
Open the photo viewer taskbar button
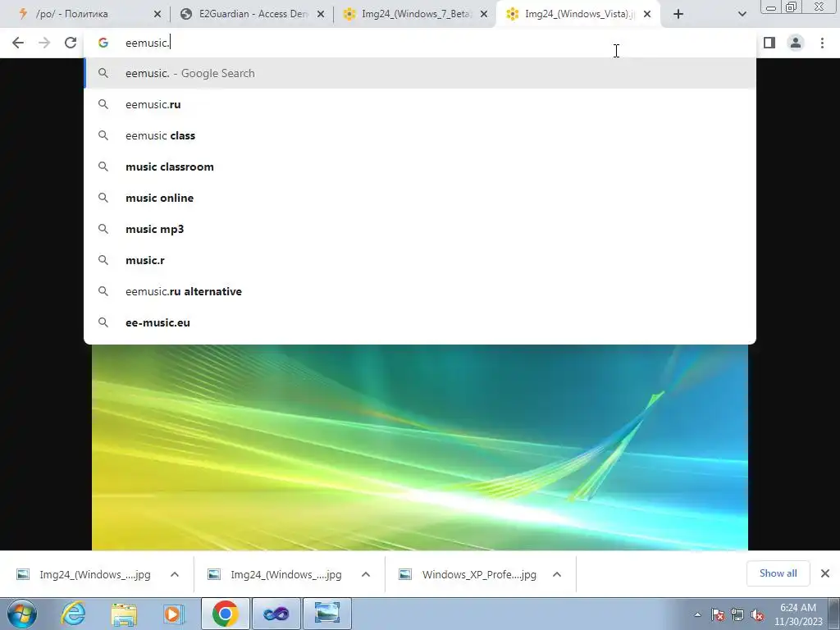click(327, 614)
